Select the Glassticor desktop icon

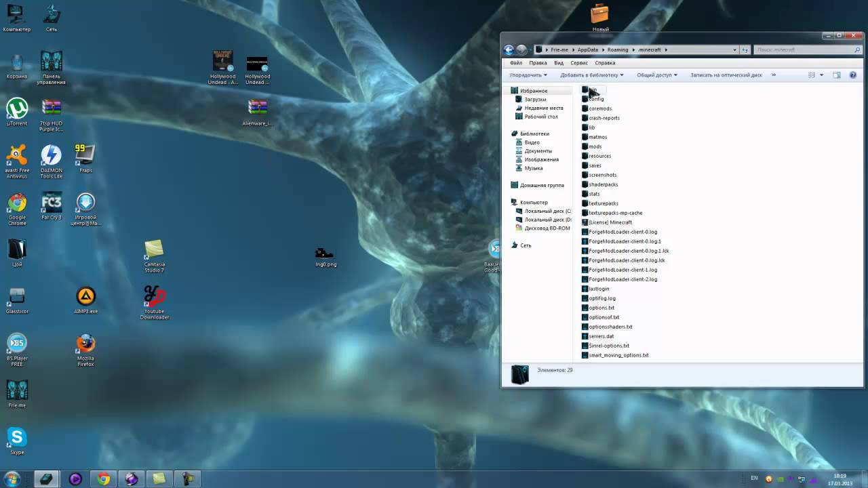click(17, 300)
